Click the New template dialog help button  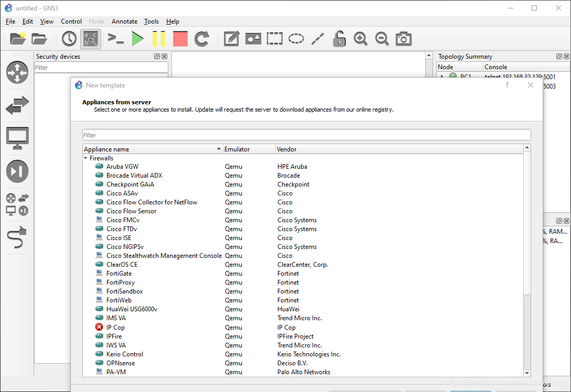pyautogui.click(x=507, y=85)
